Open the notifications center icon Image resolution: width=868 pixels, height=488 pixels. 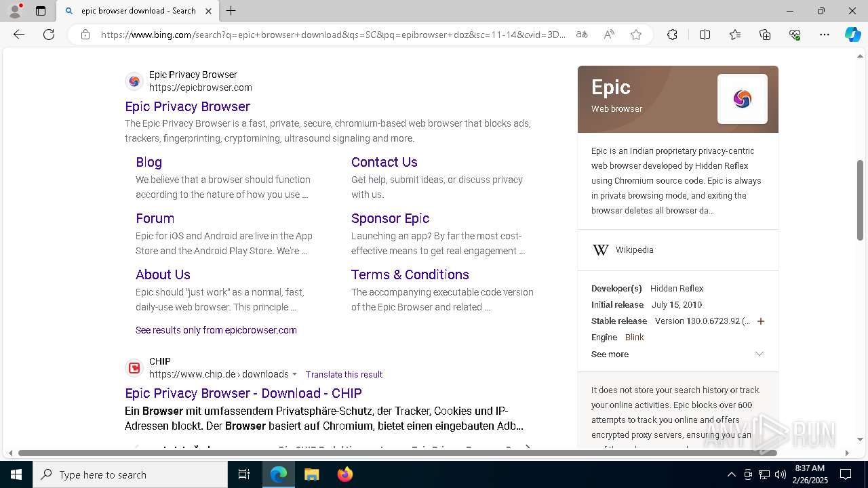846,474
